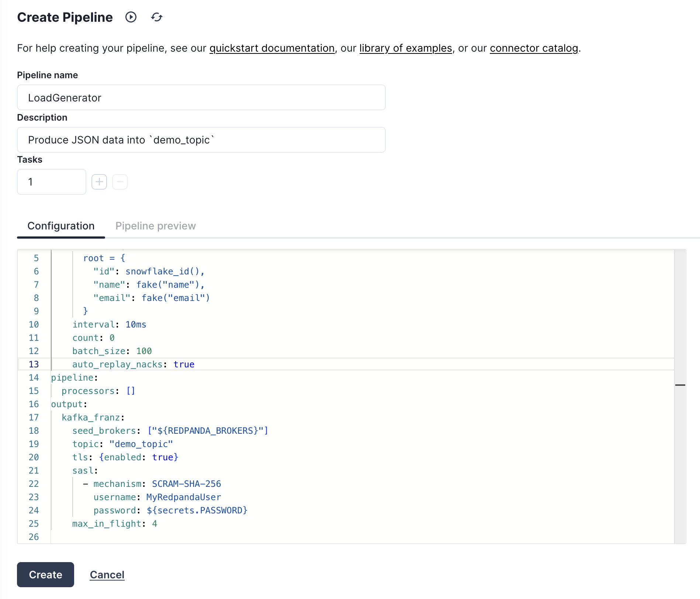
Task: Increase Tasks with the plus button
Action: click(x=99, y=182)
